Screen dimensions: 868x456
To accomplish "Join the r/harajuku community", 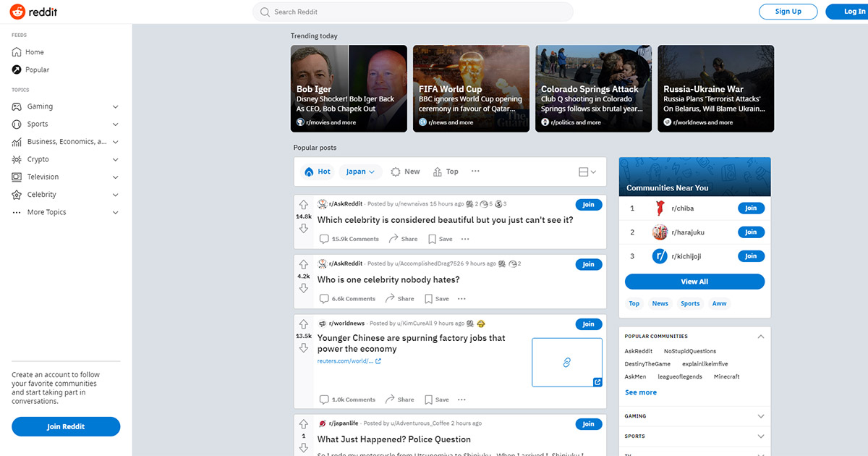I will click(751, 232).
